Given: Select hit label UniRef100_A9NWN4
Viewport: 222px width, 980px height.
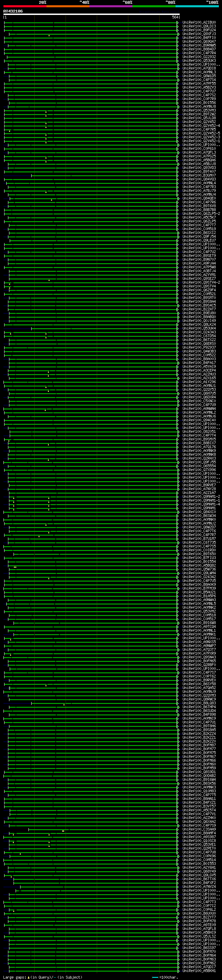Looking at the screenshot, I should point(199,408).
